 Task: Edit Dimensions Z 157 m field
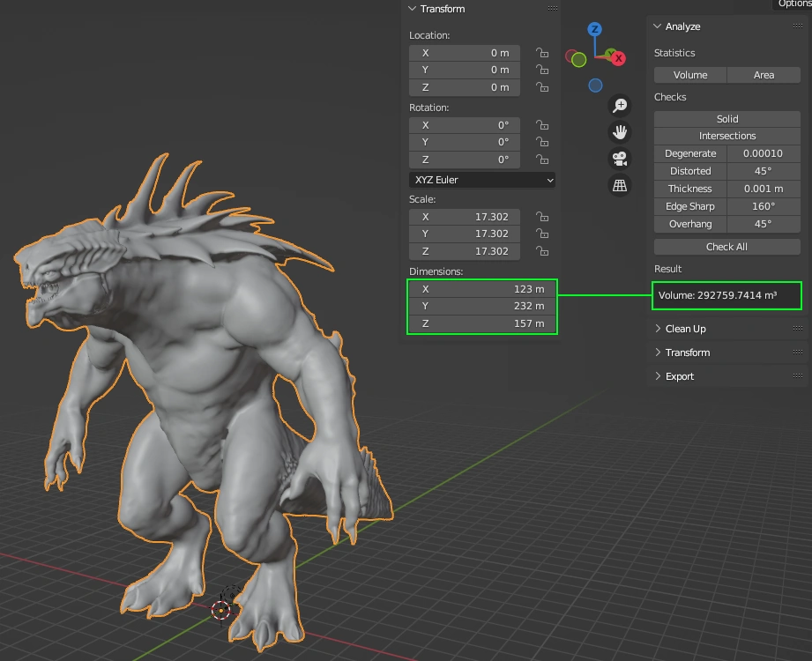482,323
